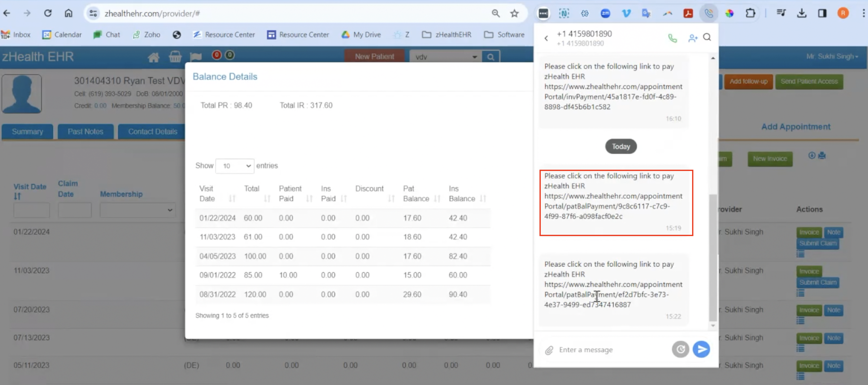Open the My Drive bookmark
This screenshot has height=385, width=868.
(361, 34)
